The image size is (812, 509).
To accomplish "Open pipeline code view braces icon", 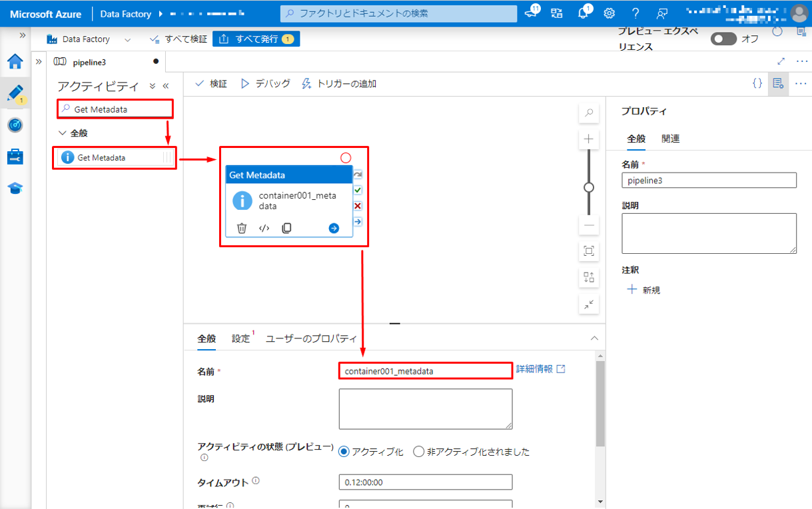I will click(757, 83).
